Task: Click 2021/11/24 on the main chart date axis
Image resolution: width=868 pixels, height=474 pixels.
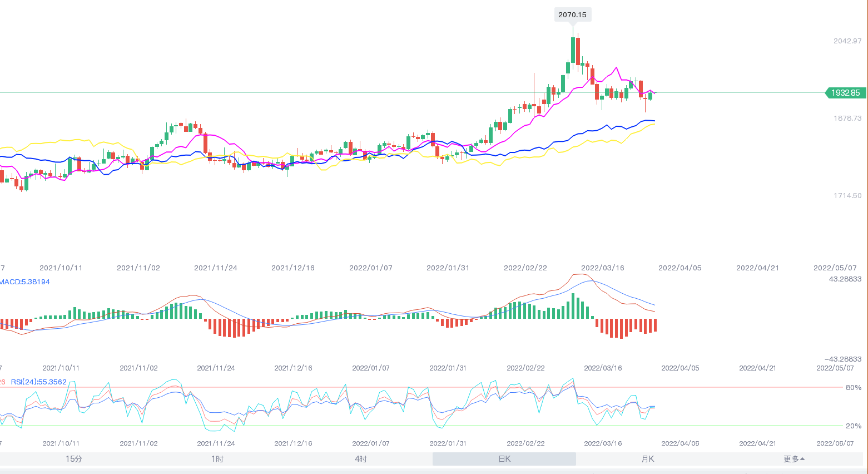Action: point(216,268)
